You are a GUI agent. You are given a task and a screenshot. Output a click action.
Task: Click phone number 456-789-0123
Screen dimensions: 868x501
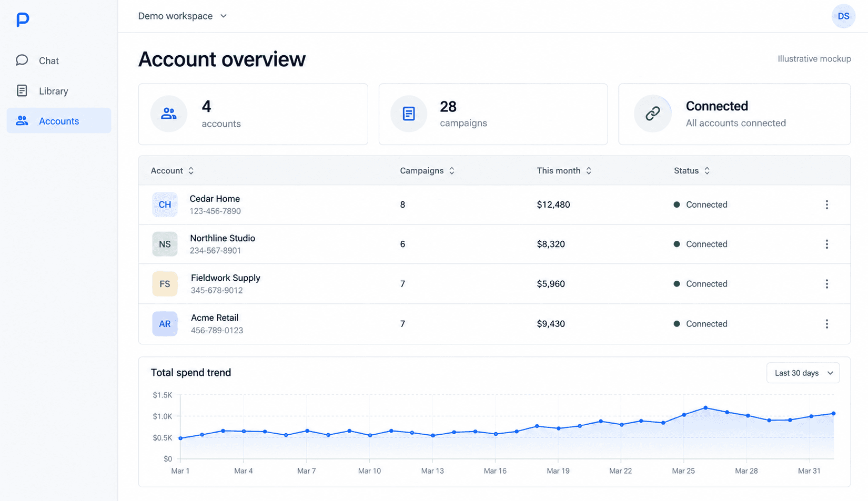point(217,330)
